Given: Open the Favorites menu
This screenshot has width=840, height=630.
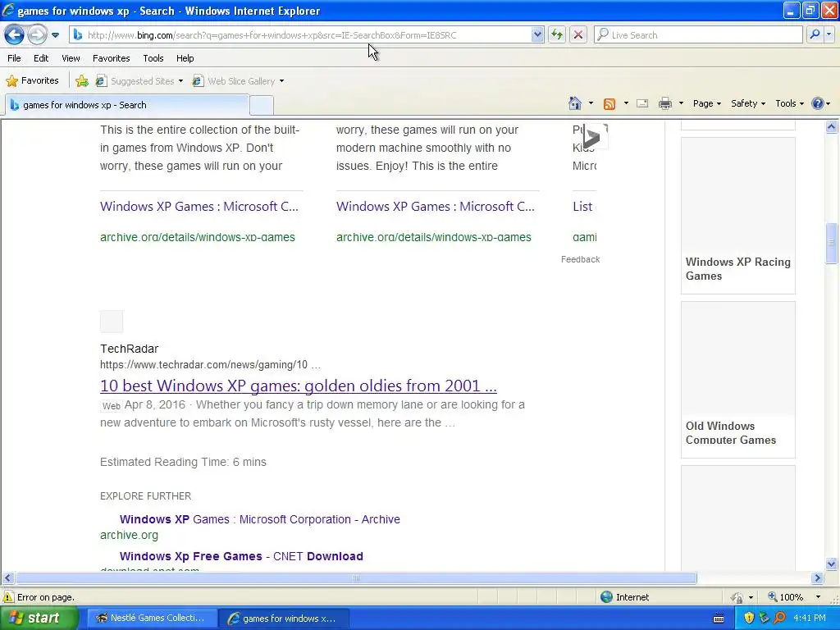Looking at the screenshot, I should pyautogui.click(x=111, y=58).
